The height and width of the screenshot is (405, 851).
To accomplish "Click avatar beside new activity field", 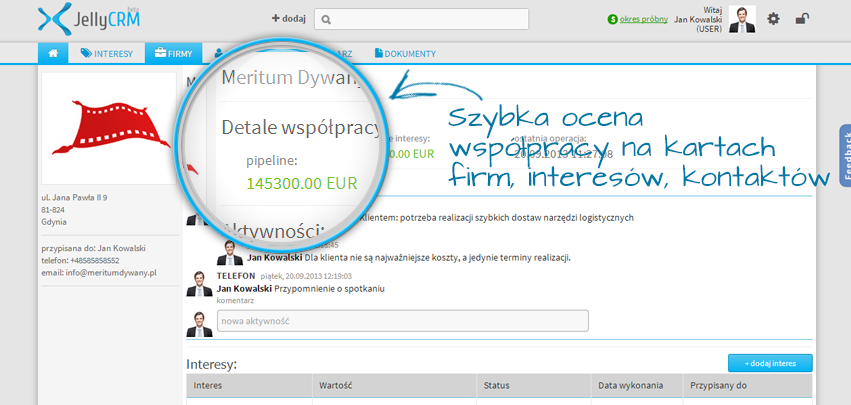I will 200,322.
